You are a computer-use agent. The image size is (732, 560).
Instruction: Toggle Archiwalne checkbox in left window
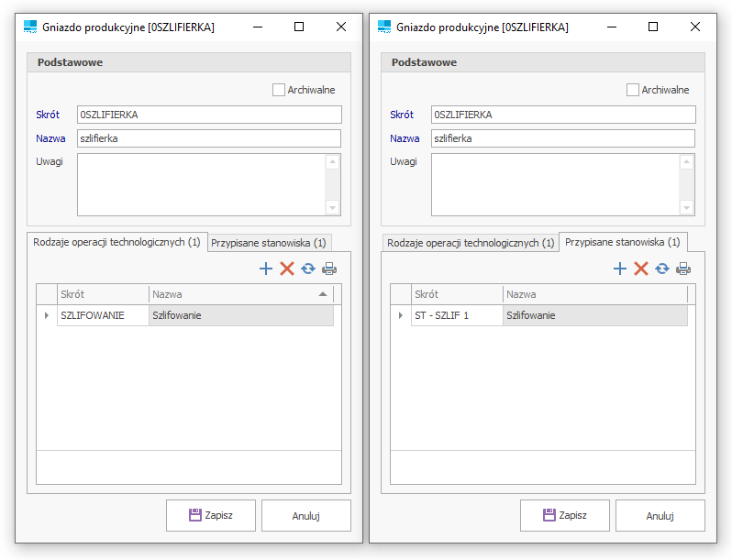[x=279, y=90]
